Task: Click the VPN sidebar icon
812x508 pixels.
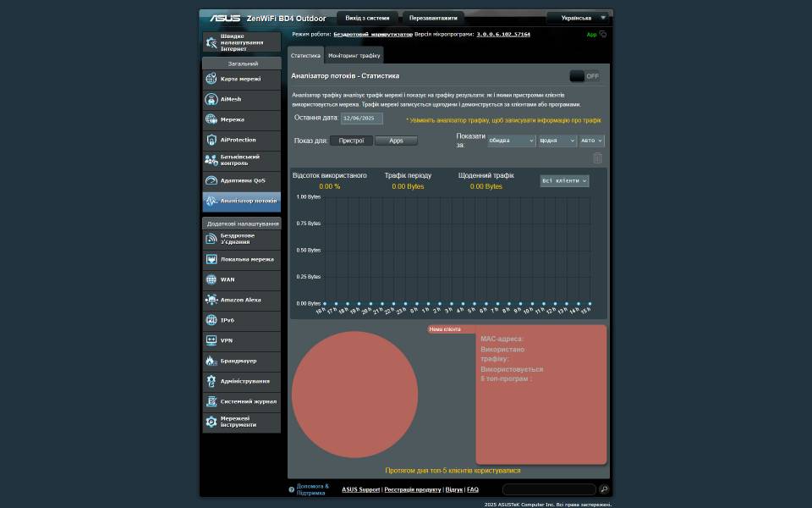Action: point(211,340)
